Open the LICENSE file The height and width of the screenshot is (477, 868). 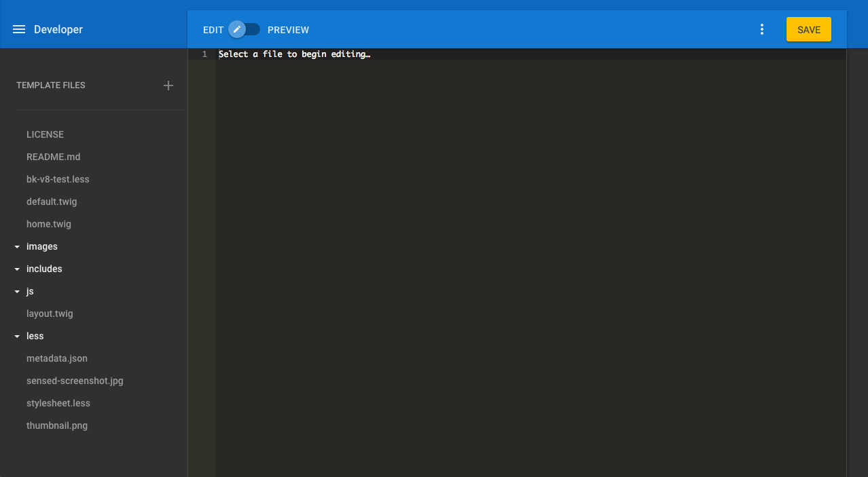point(45,134)
